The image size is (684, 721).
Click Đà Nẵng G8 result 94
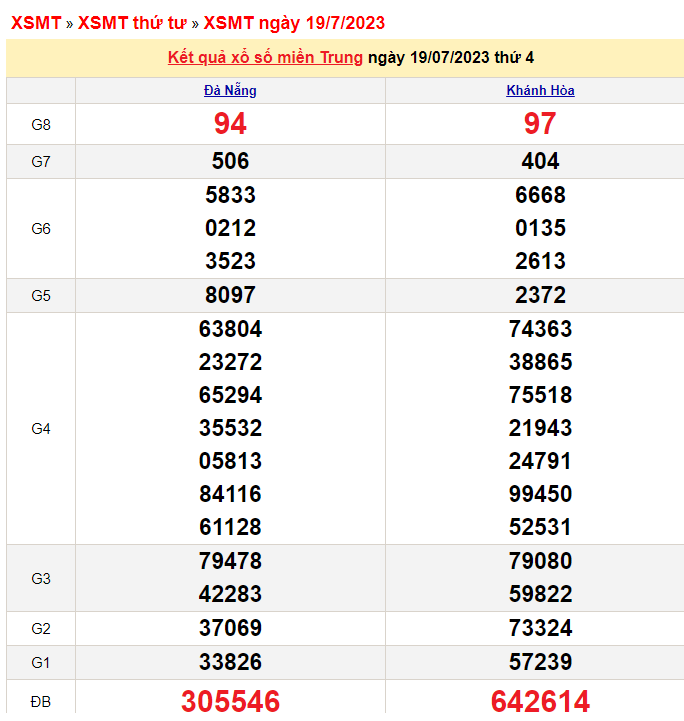coord(230,124)
